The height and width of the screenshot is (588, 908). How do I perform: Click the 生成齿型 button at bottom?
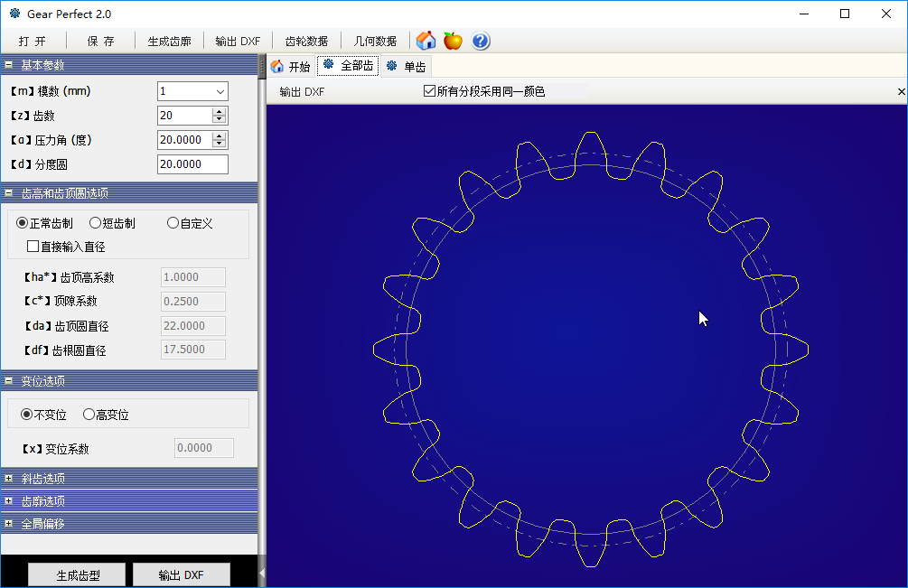[x=78, y=575]
